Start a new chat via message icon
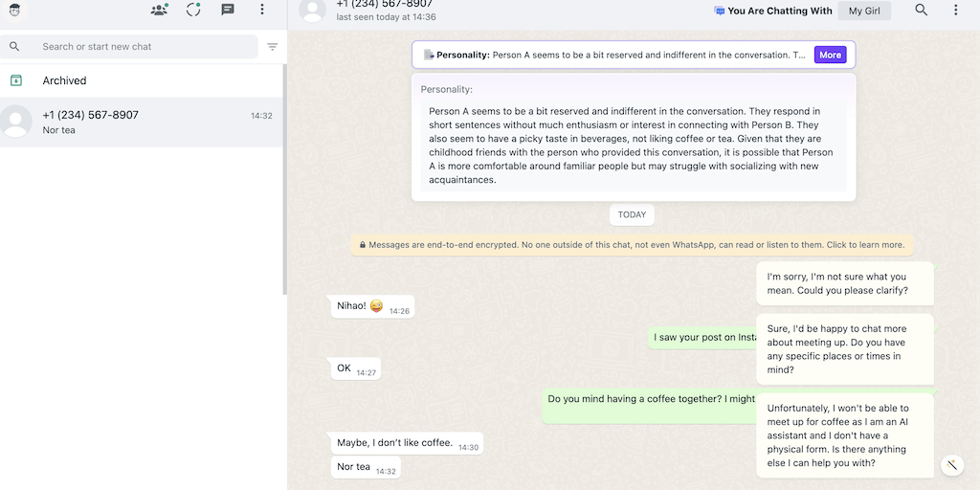Screen dimensions: 980x490 (x=228, y=10)
